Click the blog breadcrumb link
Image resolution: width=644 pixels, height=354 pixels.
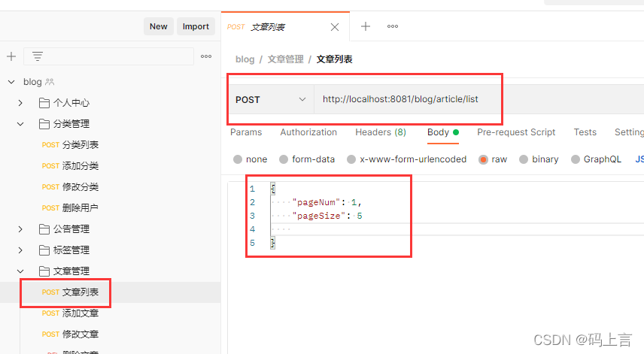click(245, 59)
